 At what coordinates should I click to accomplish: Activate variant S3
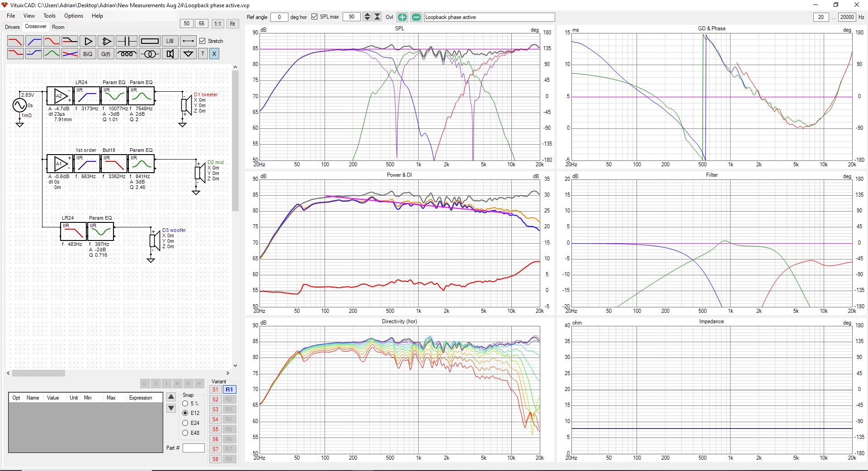216,410
